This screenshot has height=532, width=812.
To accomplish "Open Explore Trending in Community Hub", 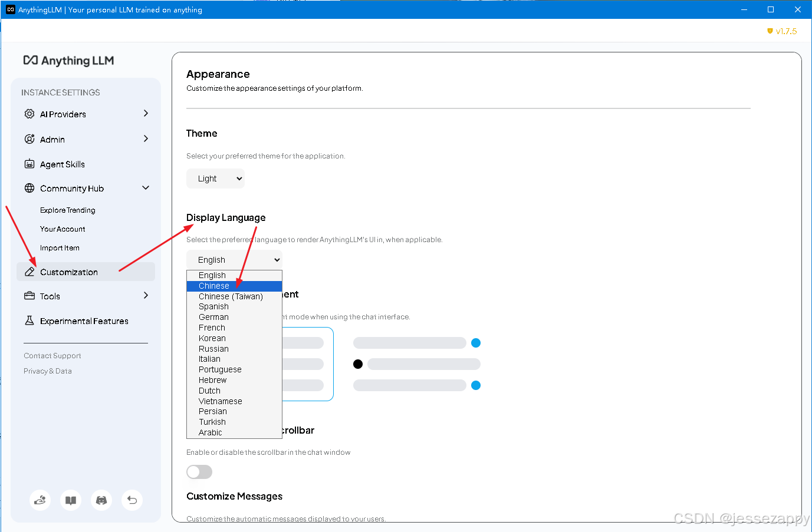I will coord(68,210).
